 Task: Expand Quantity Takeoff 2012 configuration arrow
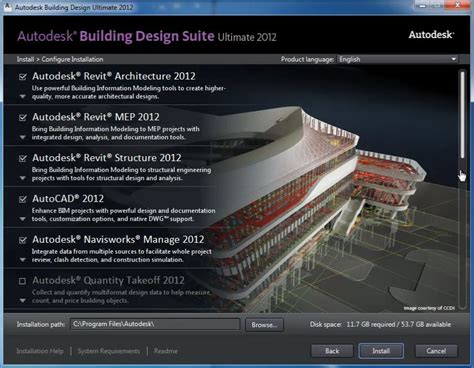23,301
